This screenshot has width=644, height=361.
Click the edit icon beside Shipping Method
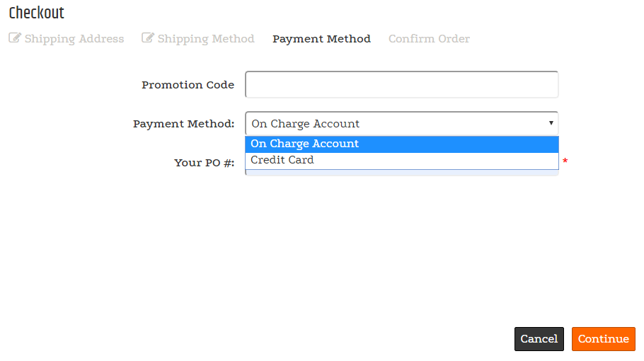click(147, 38)
